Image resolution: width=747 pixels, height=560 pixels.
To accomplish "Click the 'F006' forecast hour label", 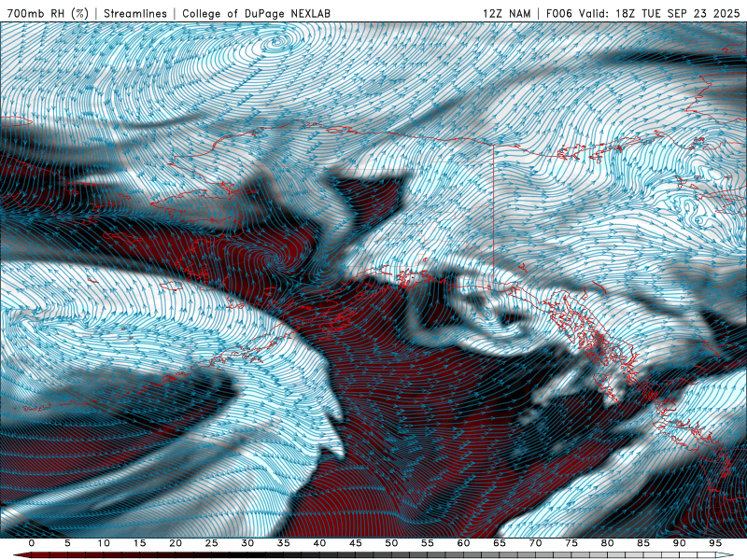I will pyautogui.click(x=558, y=14).
